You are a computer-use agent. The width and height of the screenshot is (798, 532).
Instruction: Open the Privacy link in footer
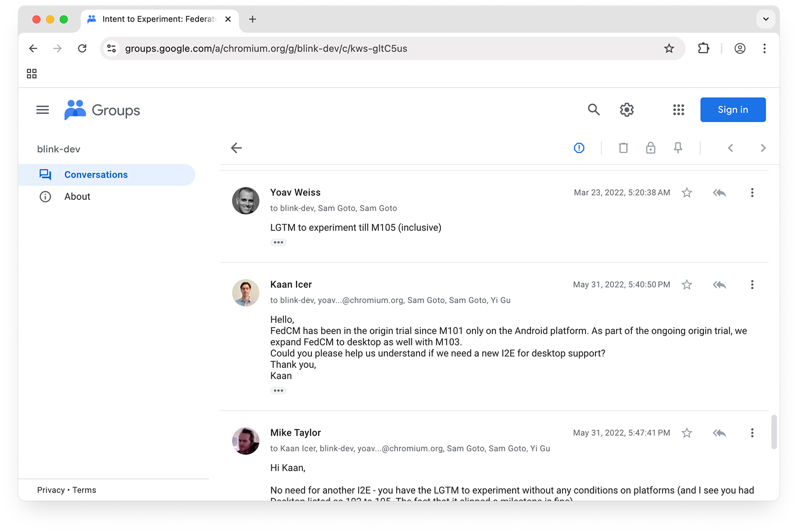(x=51, y=490)
